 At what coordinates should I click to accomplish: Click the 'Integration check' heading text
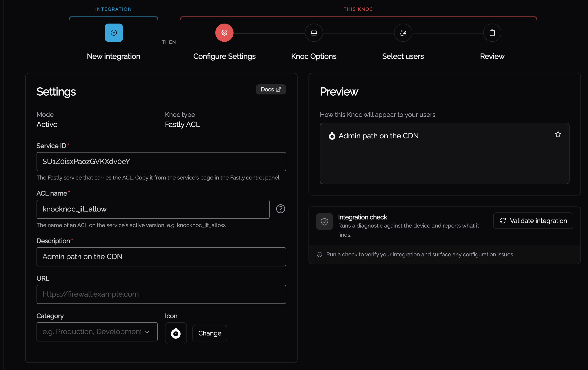click(362, 217)
